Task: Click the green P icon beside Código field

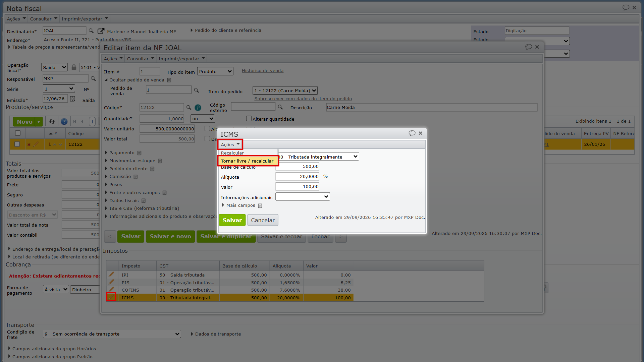Action: pos(198,108)
